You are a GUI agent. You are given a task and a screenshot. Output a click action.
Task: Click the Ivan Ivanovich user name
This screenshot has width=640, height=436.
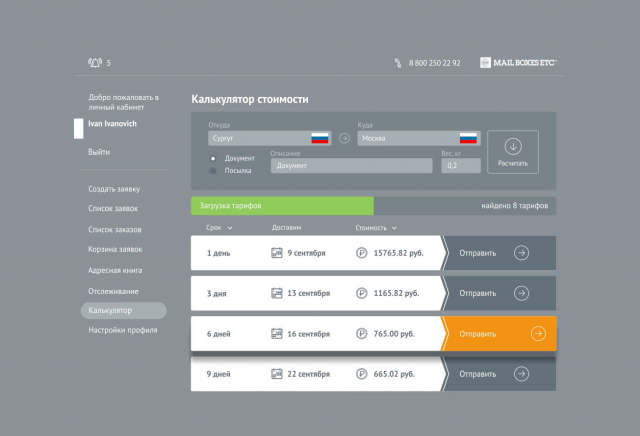112,124
